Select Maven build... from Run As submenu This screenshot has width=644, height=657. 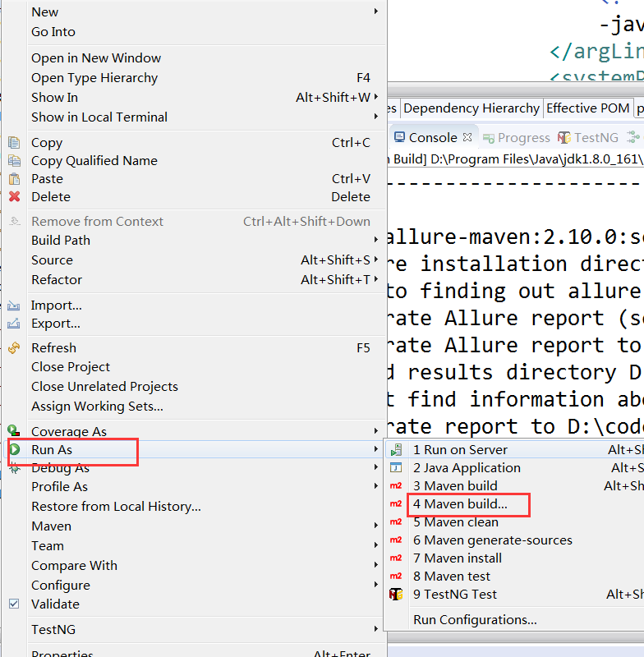coord(460,504)
